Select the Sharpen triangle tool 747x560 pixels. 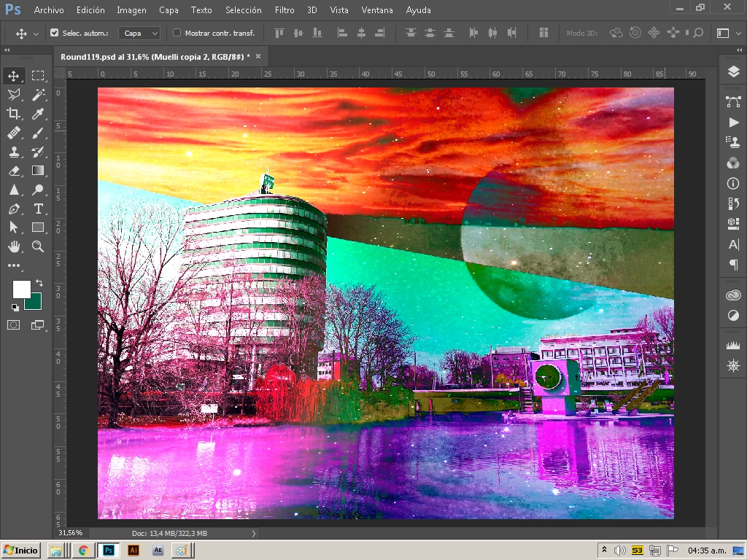click(13, 190)
